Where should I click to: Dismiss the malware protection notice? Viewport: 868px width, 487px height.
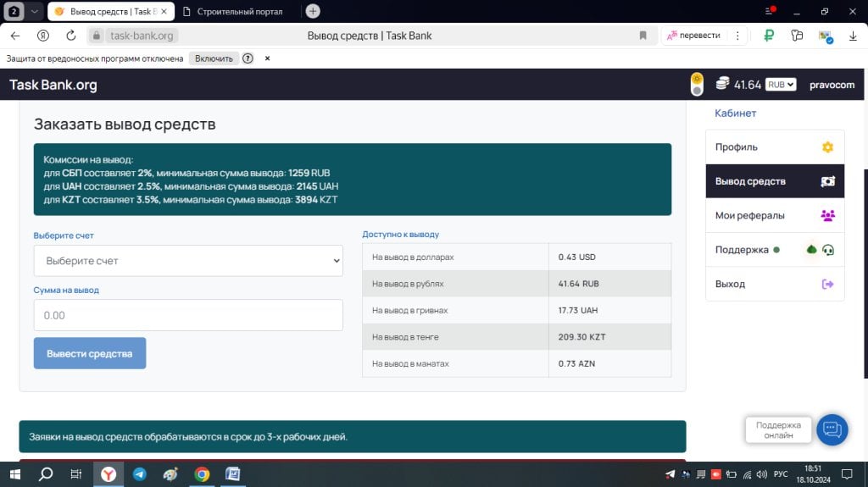click(267, 58)
